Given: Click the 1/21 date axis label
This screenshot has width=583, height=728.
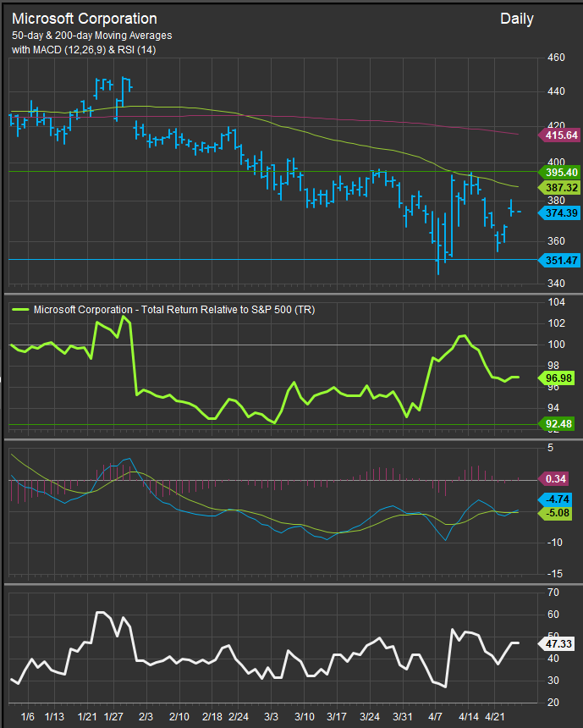Looking at the screenshot, I should point(87,716).
